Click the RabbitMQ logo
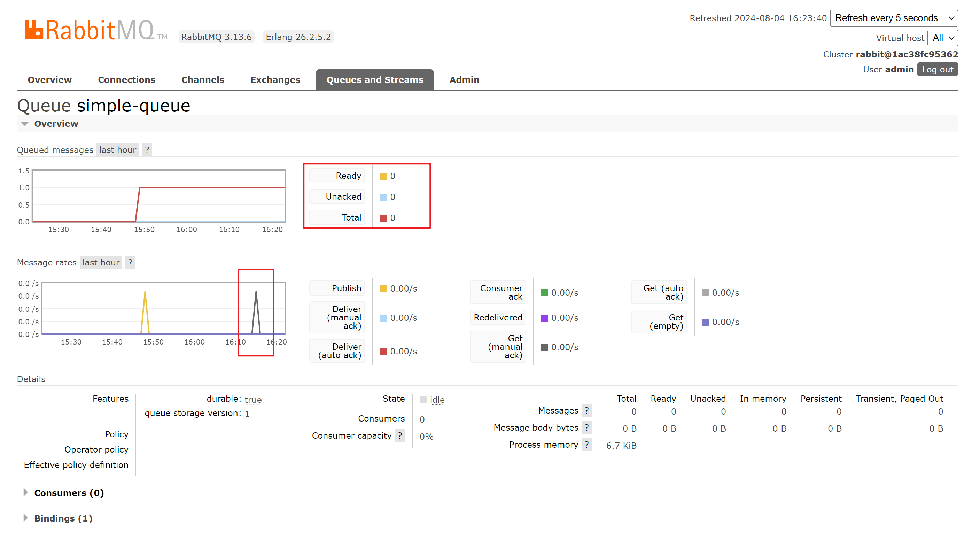The height and width of the screenshot is (533, 980). [96, 30]
